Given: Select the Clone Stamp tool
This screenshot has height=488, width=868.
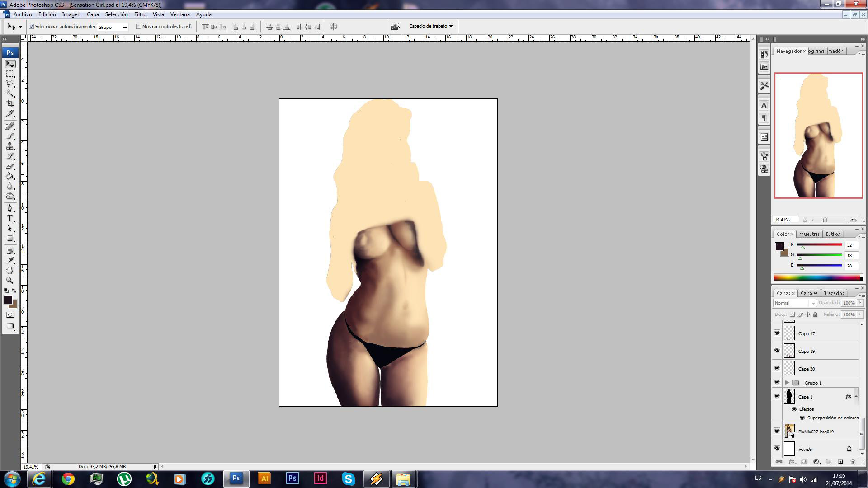Looking at the screenshot, I should pos(10,146).
